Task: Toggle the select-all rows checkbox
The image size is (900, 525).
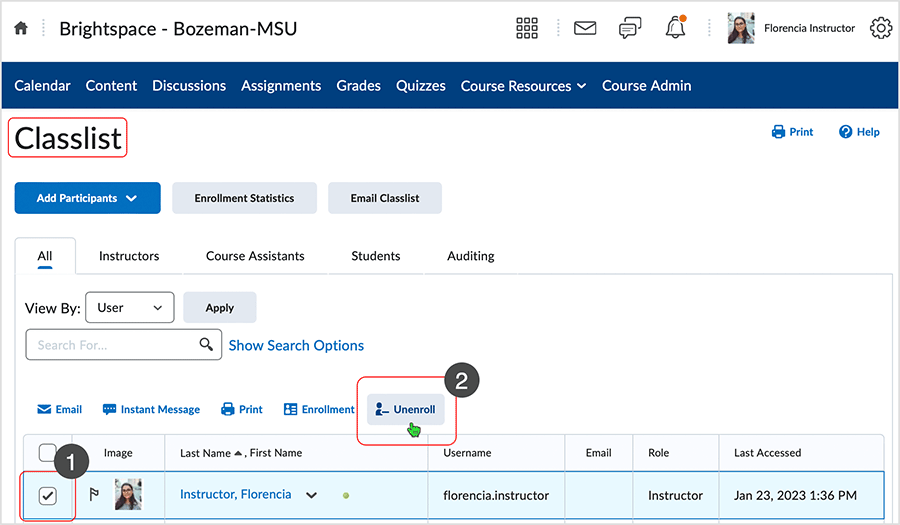Action: point(48,452)
